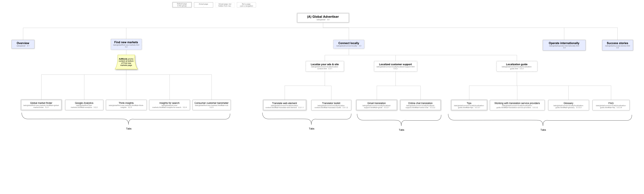Click the Global market finder tab box
Viewport: 644px width, 194px height.
(x=41, y=105)
